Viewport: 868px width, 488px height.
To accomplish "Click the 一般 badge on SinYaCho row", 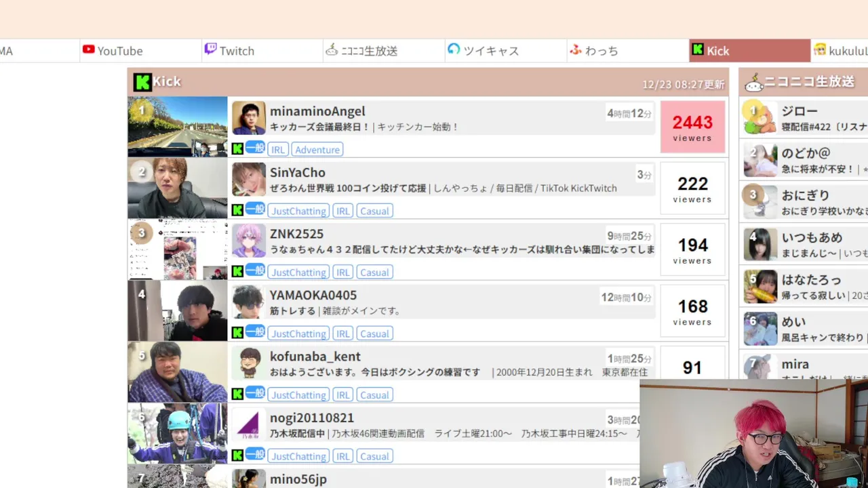I will 255,209.
